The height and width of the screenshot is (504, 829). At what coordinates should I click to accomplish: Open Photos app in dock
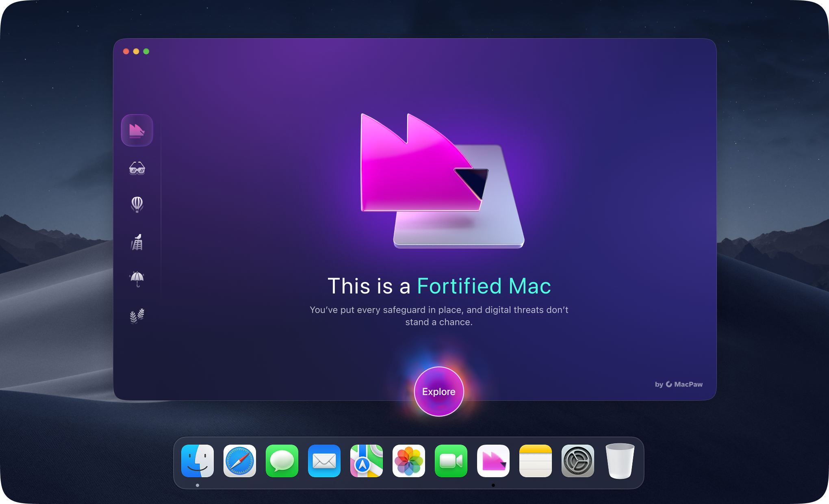[409, 461]
